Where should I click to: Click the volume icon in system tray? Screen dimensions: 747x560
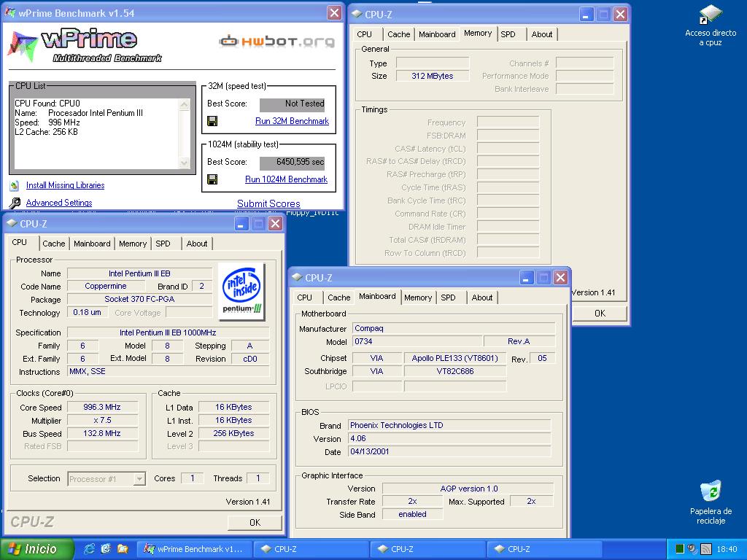(693, 549)
